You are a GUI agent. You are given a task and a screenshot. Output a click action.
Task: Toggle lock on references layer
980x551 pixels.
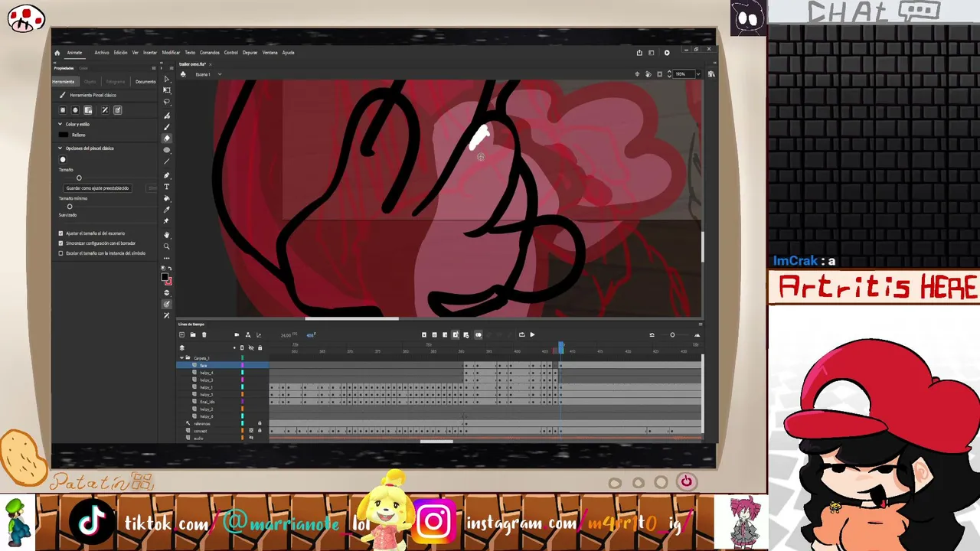[260, 423]
